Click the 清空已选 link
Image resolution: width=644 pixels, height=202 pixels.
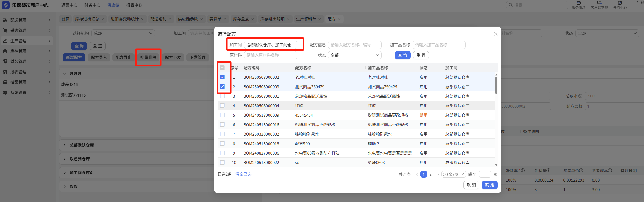243,174
